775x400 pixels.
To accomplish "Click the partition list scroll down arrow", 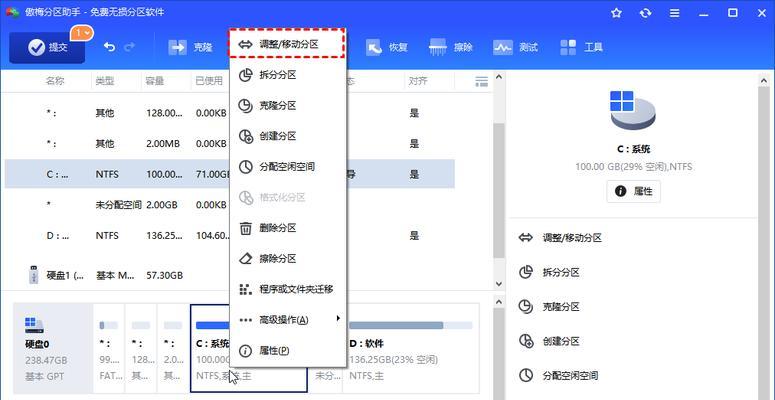I will pyautogui.click(x=498, y=284).
